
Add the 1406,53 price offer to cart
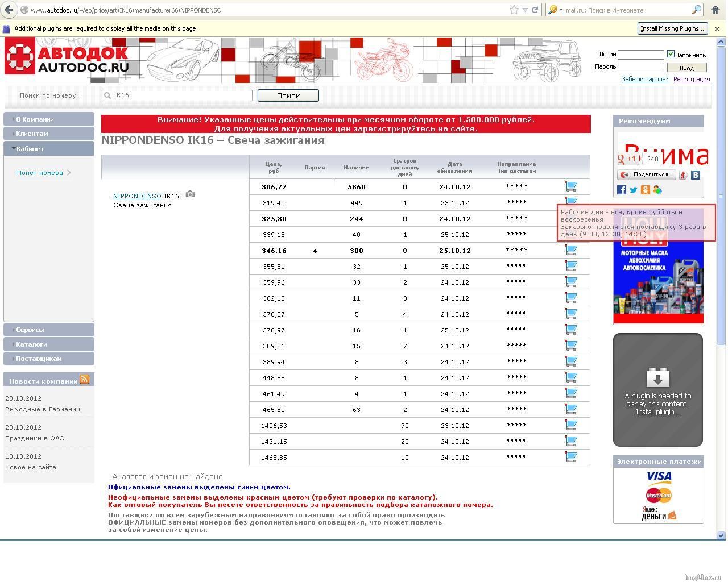click(x=571, y=425)
